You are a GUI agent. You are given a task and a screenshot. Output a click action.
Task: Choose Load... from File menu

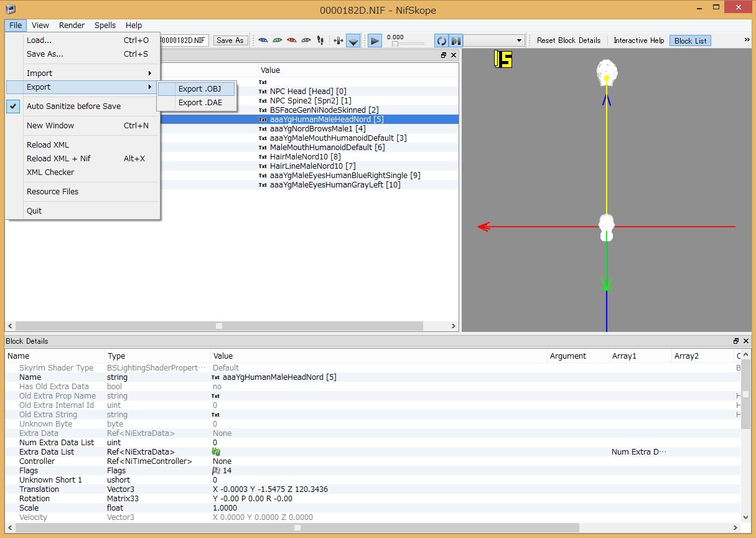click(x=83, y=40)
